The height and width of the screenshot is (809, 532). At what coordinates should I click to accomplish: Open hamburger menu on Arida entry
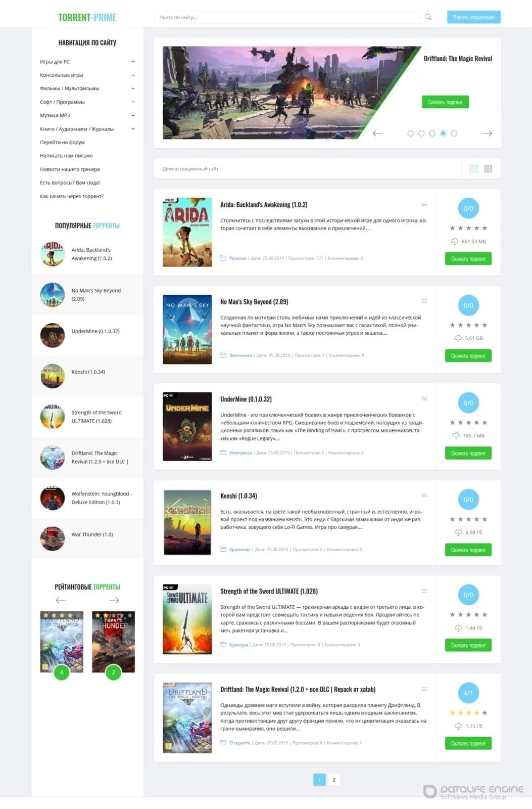424,204
